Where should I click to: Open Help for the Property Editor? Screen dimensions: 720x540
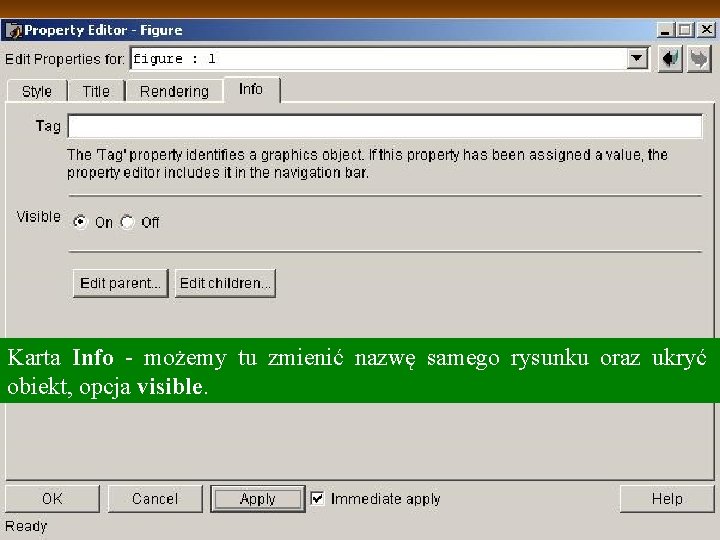tap(667, 499)
